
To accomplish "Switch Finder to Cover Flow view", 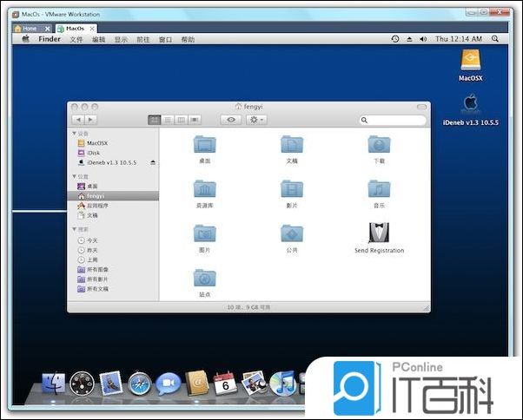I will (x=195, y=120).
